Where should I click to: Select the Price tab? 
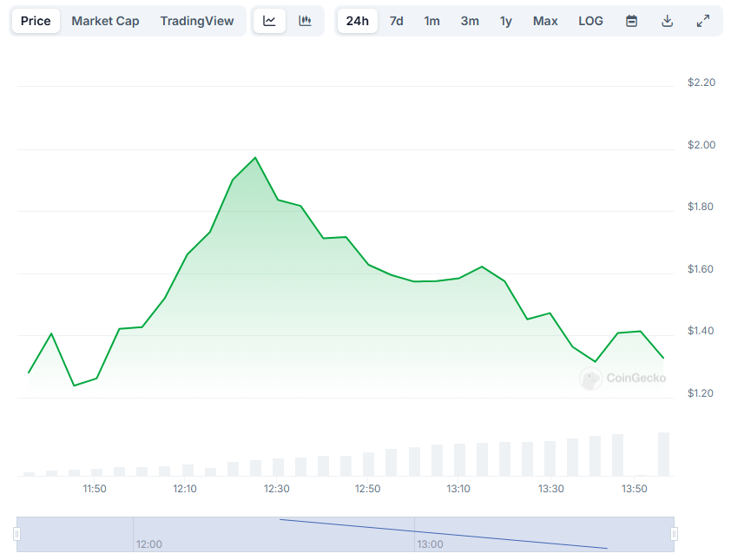(x=36, y=21)
